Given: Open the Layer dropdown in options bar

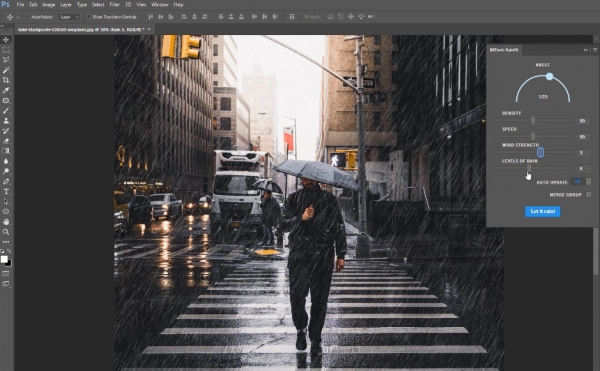Looking at the screenshot, I should click(69, 17).
